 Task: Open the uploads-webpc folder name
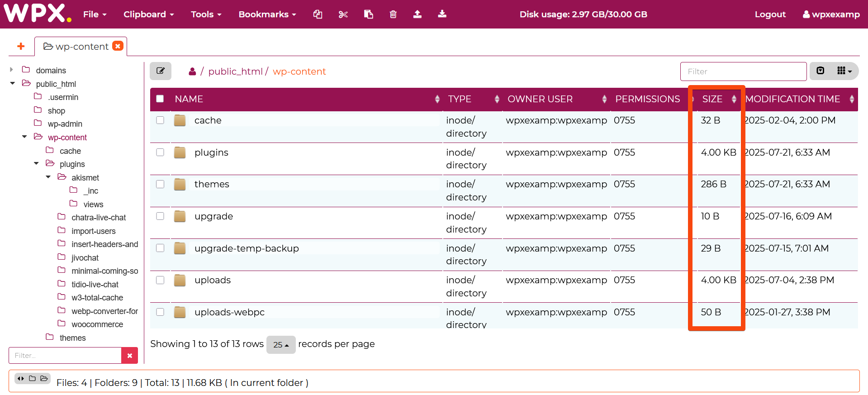click(x=229, y=312)
